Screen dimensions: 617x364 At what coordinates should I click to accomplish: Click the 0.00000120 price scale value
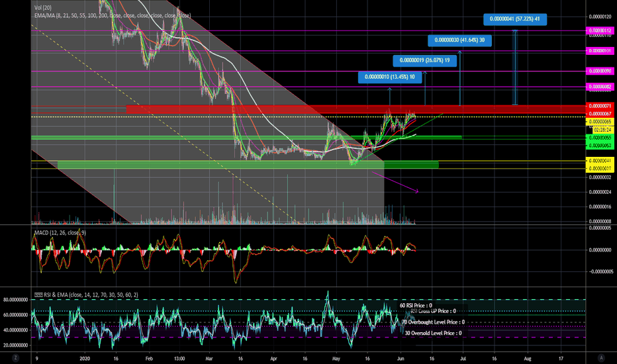pyautogui.click(x=600, y=17)
